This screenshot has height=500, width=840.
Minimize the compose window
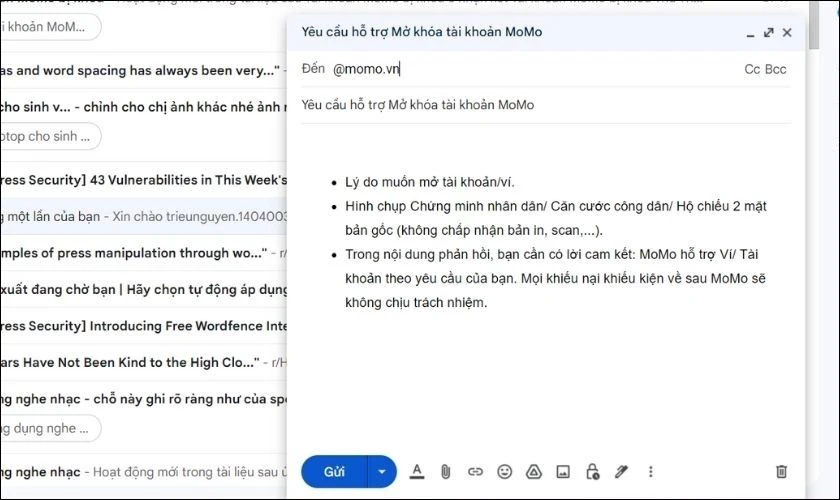click(x=751, y=33)
